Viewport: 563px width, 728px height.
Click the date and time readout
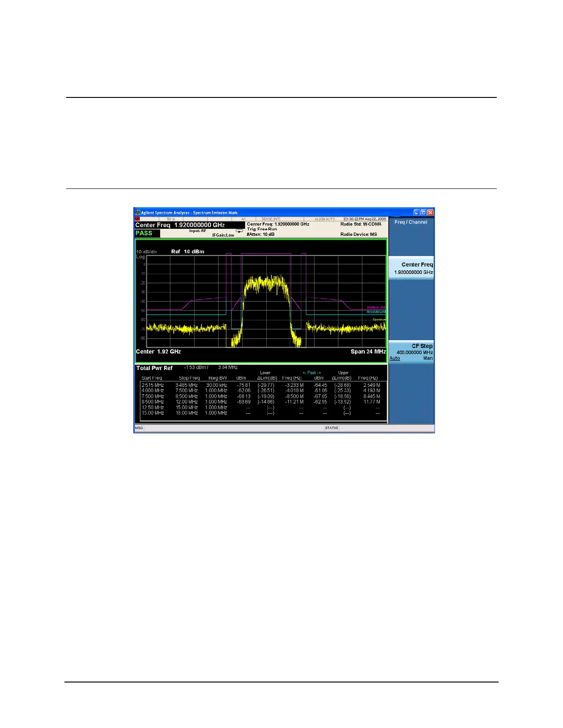(365, 219)
